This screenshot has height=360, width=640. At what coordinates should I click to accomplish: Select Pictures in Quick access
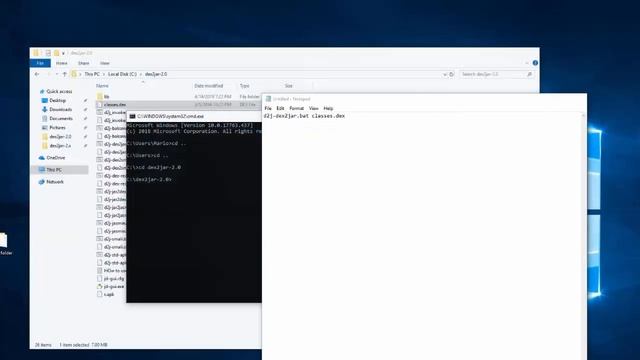[58, 127]
